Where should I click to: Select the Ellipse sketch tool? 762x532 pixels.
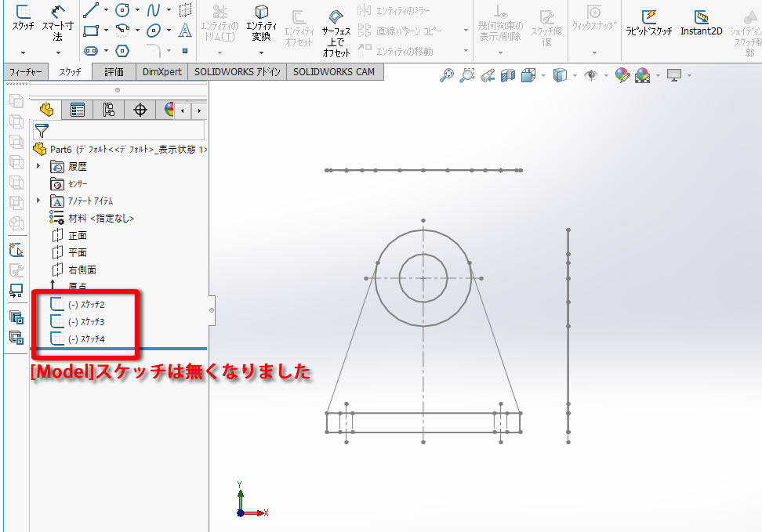click(154, 31)
